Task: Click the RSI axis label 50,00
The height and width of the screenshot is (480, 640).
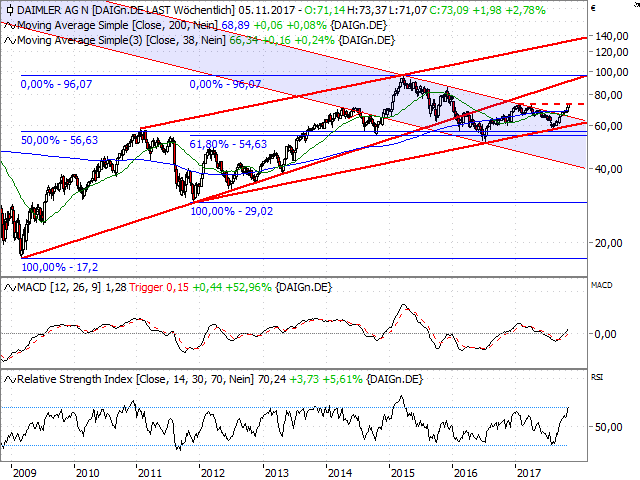Action: pos(609,427)
